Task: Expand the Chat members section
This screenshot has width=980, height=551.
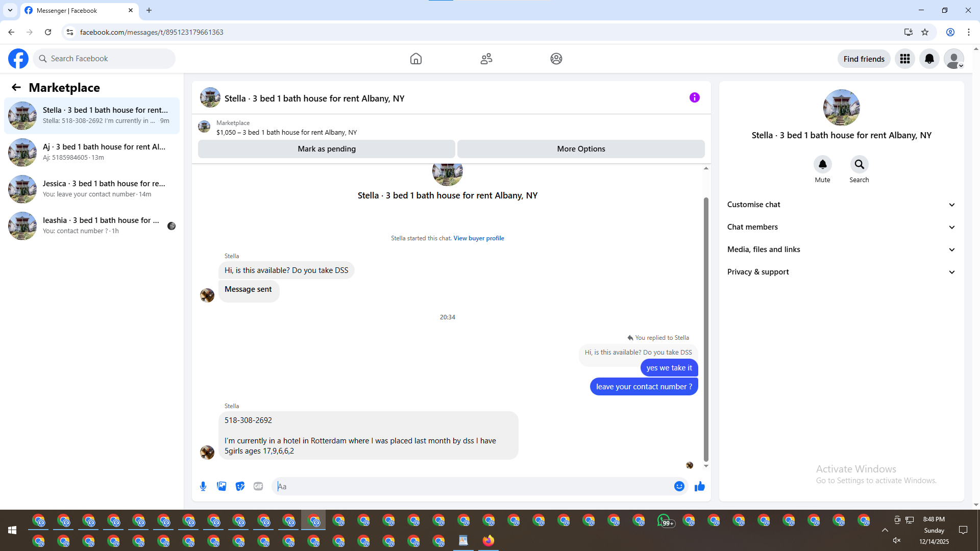Action: coord(841,227)
